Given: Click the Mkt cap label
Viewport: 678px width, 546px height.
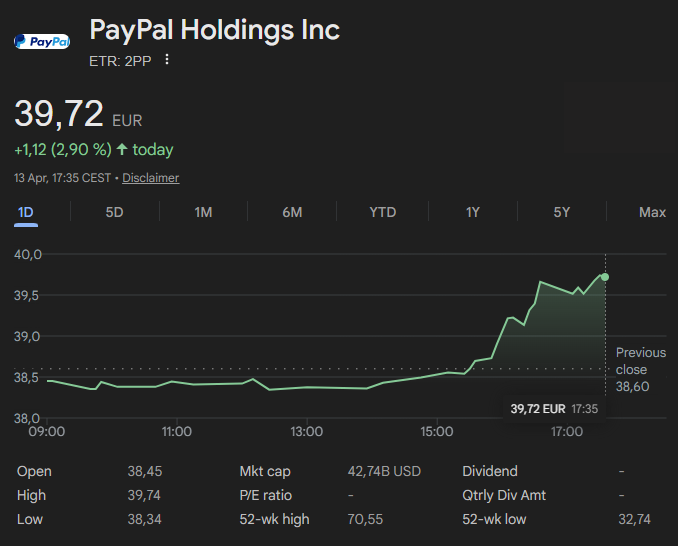Looking at the screenshot, I should (265, 471).
